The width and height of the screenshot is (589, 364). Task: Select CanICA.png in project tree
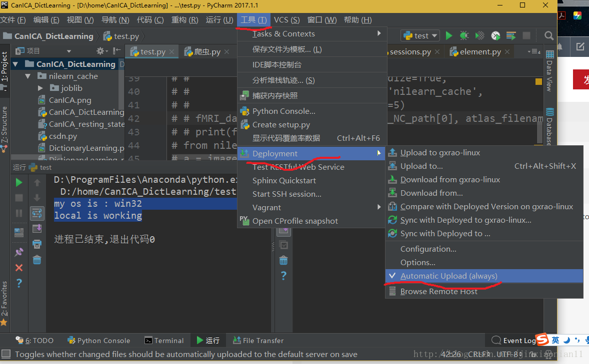pyautogui.click(x=70, y=100)
